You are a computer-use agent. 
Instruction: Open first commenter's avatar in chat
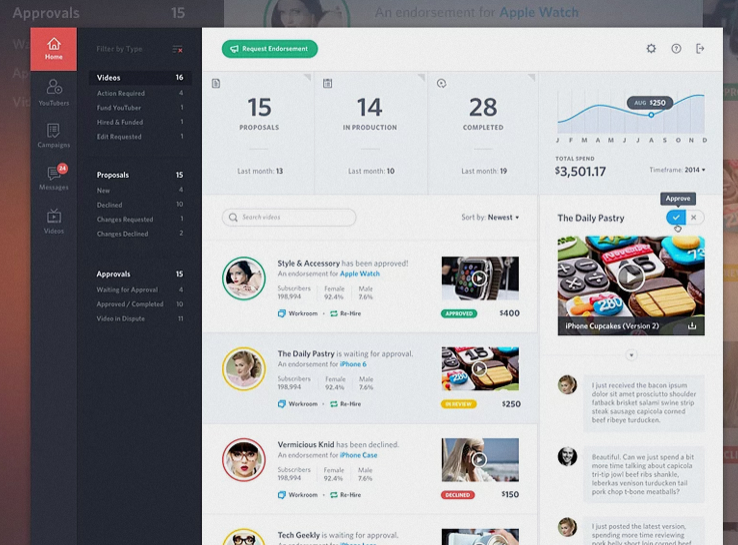click(x=567, y=385)
